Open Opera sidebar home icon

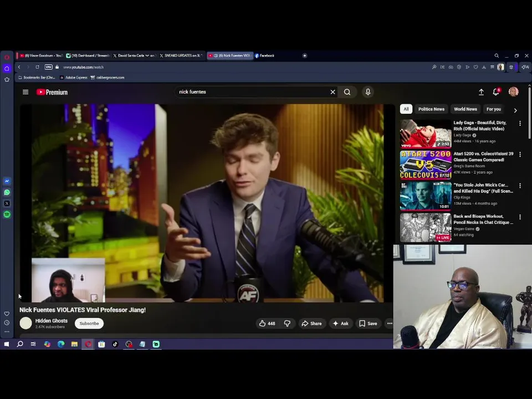click(x=7, y=69)
